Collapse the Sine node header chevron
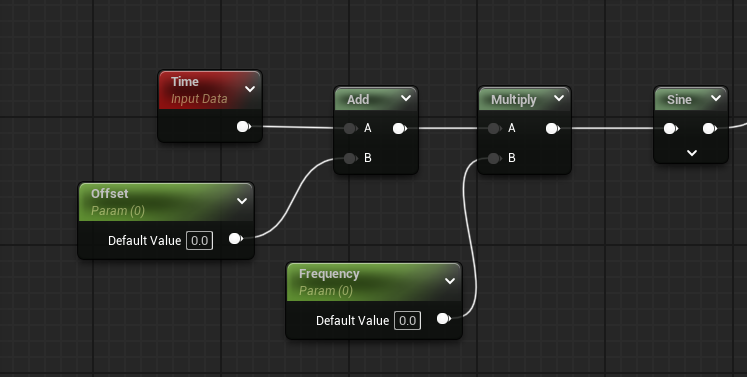Image resolution: width=747 pixels, height=377 pixels. [716, 98]
